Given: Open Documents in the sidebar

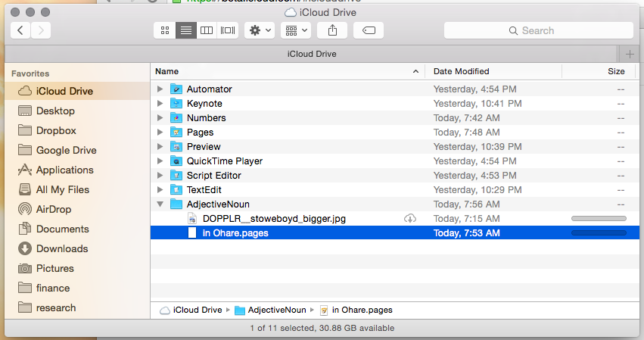Looking at the screenshot, I should (78, 229).
